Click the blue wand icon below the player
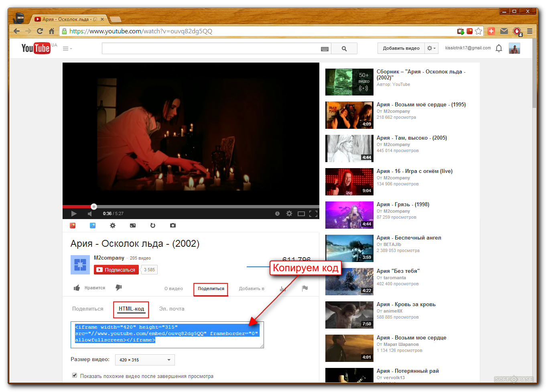The height and width of the screenshot is (392, 546). (x=93, y=225)
